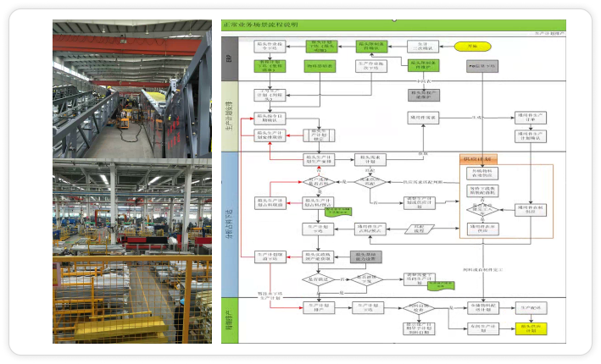Click the green bottom swimlane label
601x364 pixels.
228,317
